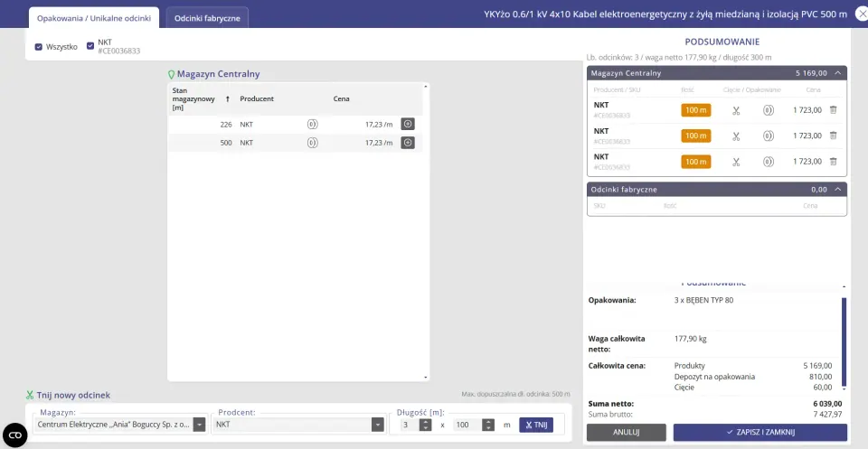The width and height of the screenshot is (868, 449).
Task: Click the 17,23 /m price in 500 row
Action: (379, 143)
